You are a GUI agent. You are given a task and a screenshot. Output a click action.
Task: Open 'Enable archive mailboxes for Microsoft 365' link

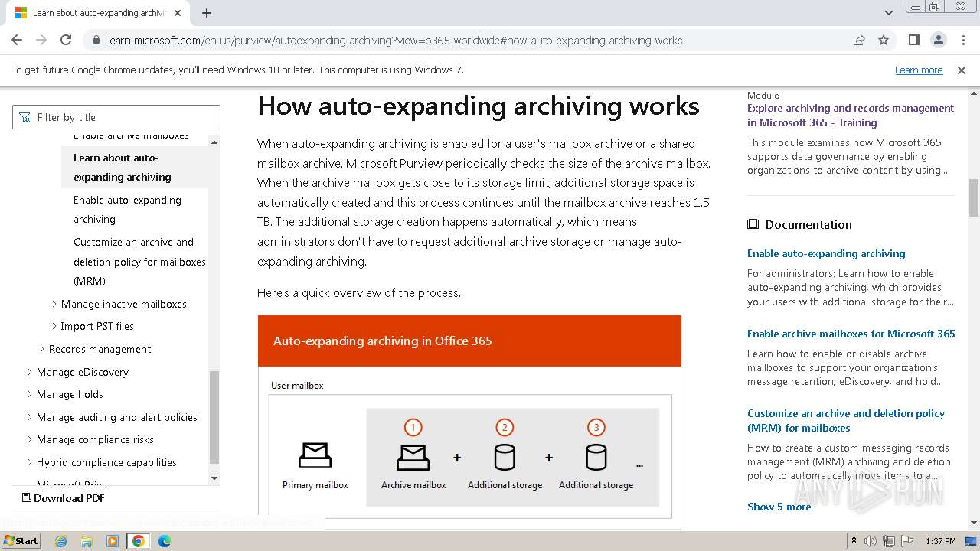point(851,334)
